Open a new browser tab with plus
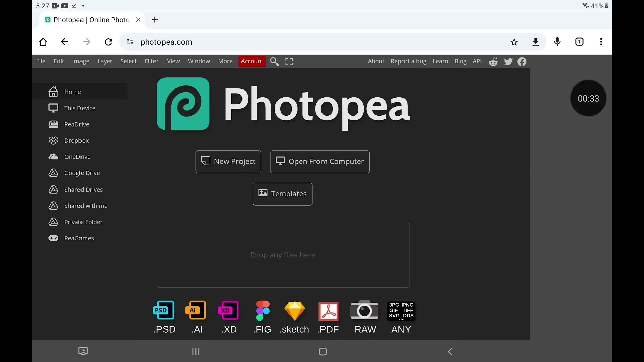644x362 pixels. 155,20
